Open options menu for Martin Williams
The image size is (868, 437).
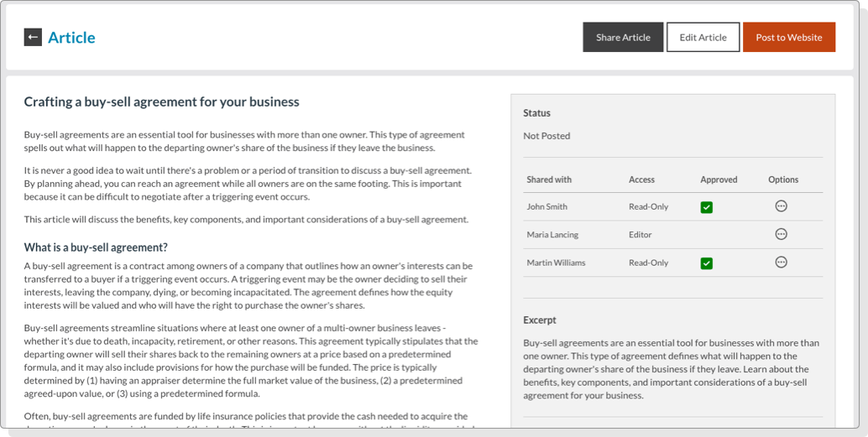click(781, 263)
